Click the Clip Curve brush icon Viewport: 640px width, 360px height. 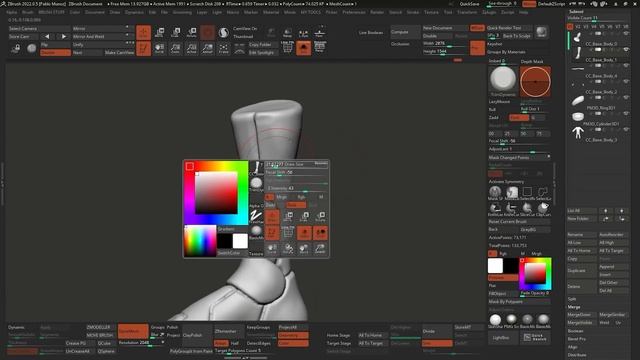coord(543,208)
